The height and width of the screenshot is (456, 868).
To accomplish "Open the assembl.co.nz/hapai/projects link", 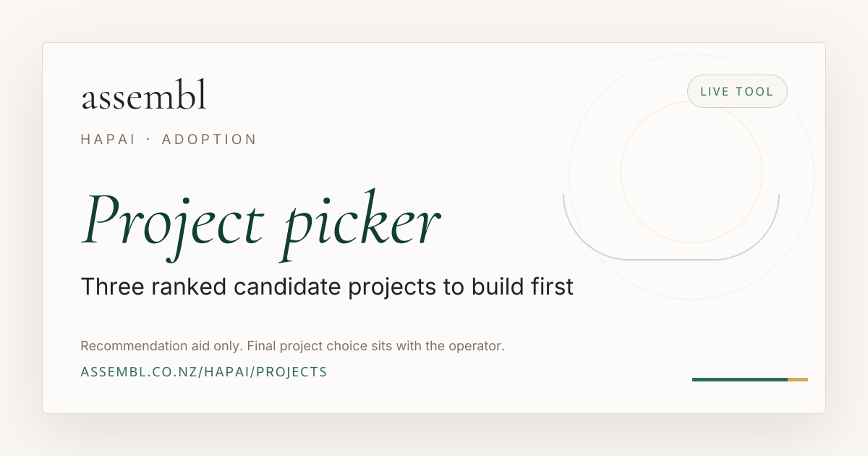I will (x=204, y=372).
